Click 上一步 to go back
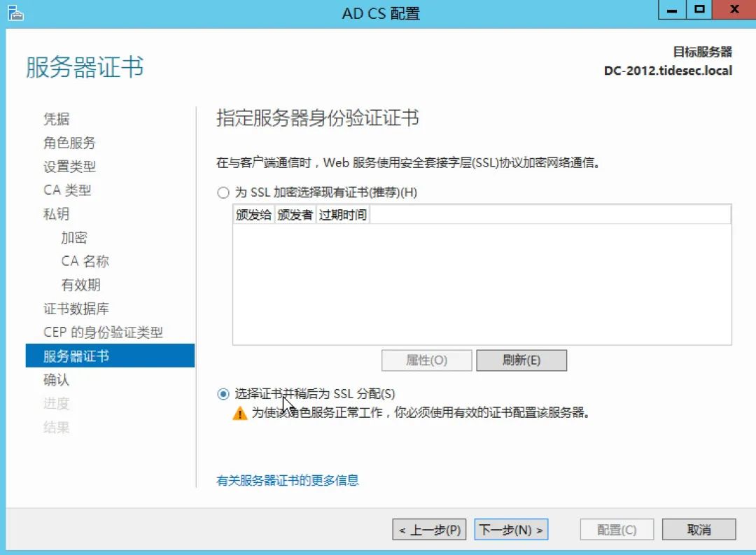756x555 pixels. coord(429,529)
